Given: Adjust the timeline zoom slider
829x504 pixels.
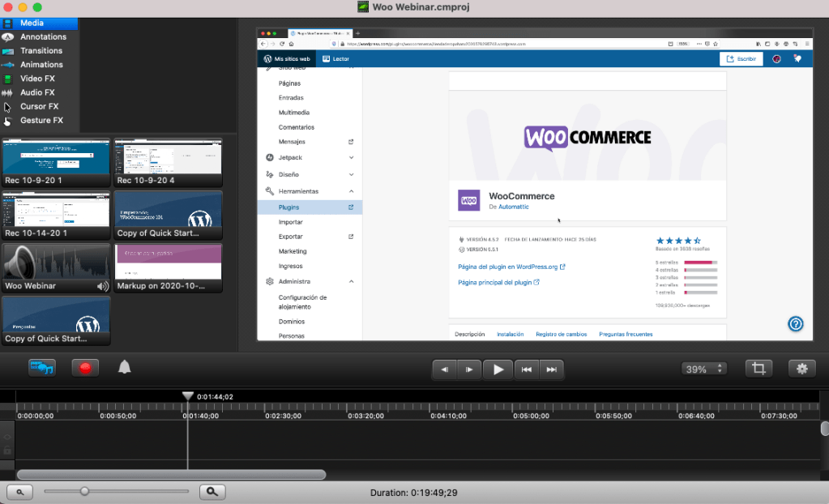Looking at the screenshot, I should [84, 491].
